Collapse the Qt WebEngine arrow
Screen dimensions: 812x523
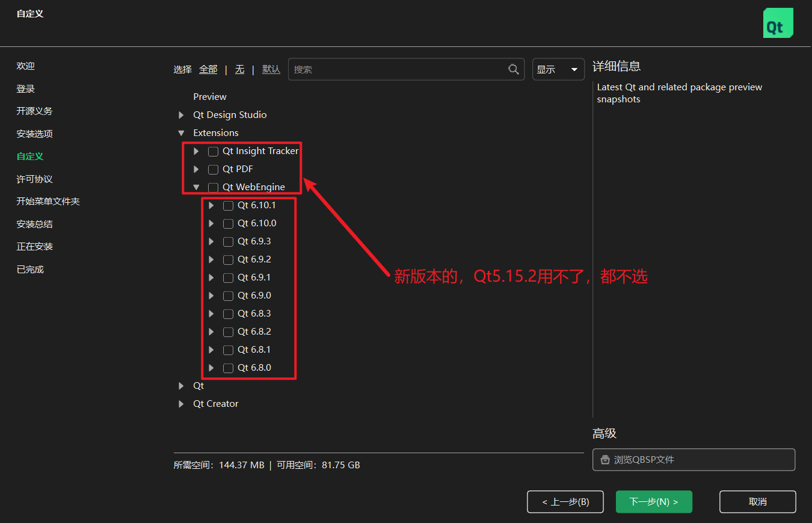click(196, 187)
